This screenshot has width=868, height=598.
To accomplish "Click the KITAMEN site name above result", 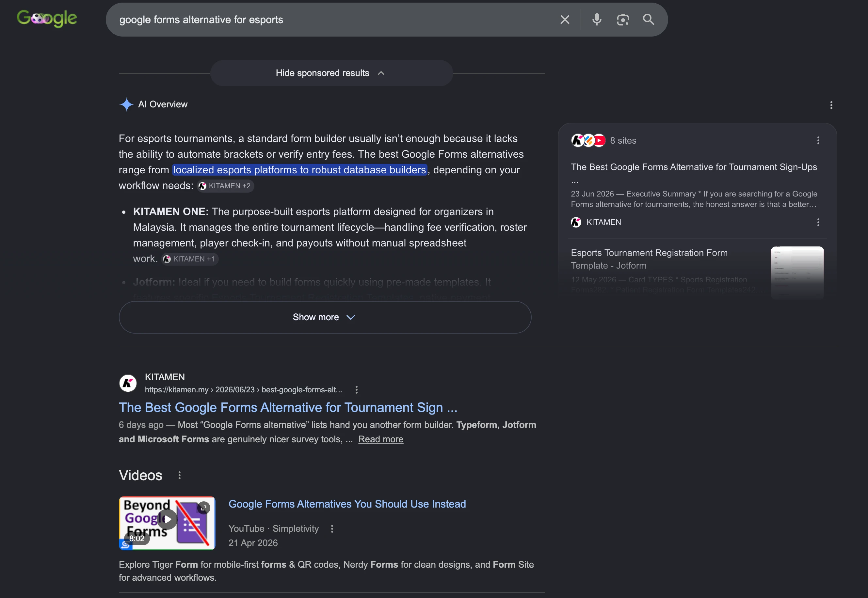I will click(165, 377).
